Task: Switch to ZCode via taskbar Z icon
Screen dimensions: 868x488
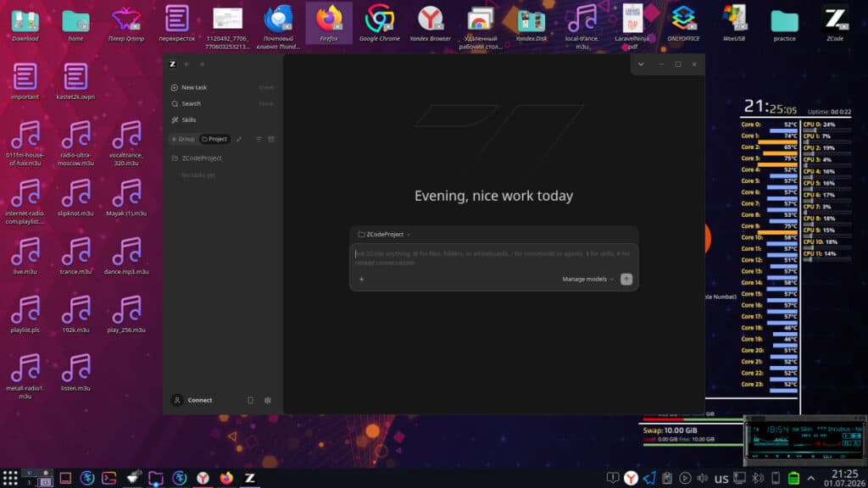Action: tap(250, 478)
